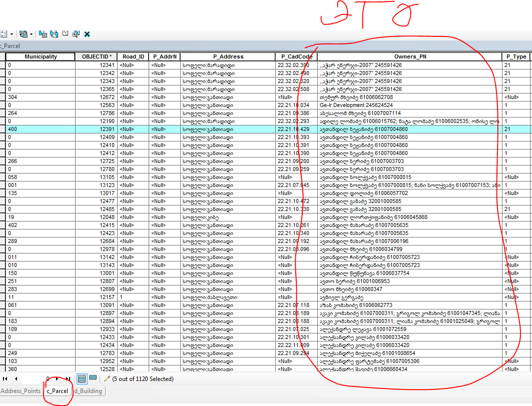Toggle Show all records view
This screenshot has width=532, height=406.
coord(82,378)
